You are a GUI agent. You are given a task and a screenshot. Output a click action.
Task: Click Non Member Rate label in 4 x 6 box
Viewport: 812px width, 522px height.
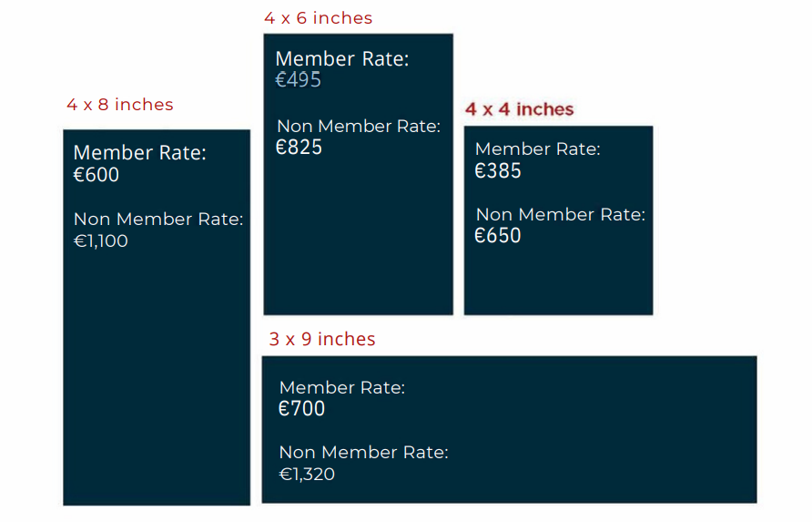click(359, 126)
